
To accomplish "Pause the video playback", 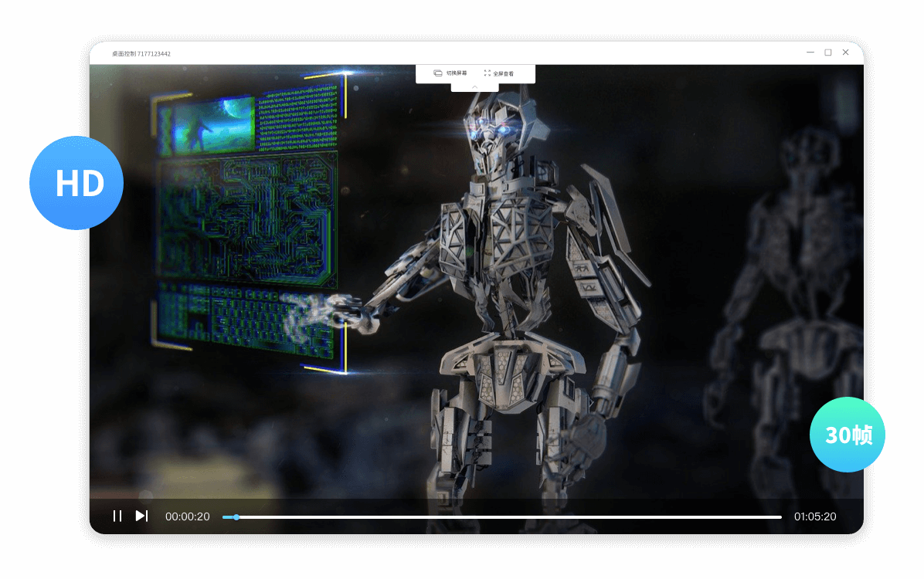I will [x=117, y=516].
